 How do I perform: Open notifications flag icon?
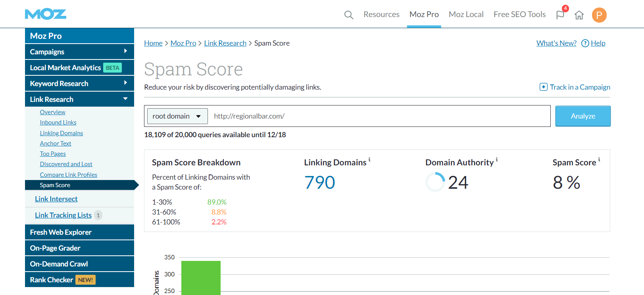pos(560,15)
